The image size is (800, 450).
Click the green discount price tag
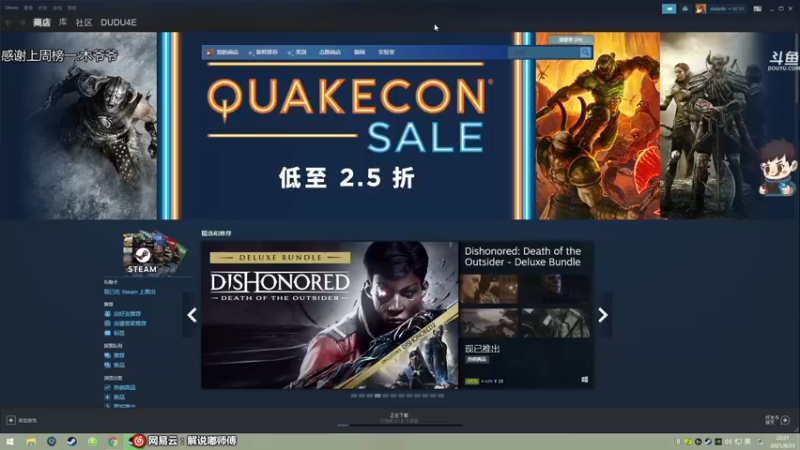(x=472, y=381)
